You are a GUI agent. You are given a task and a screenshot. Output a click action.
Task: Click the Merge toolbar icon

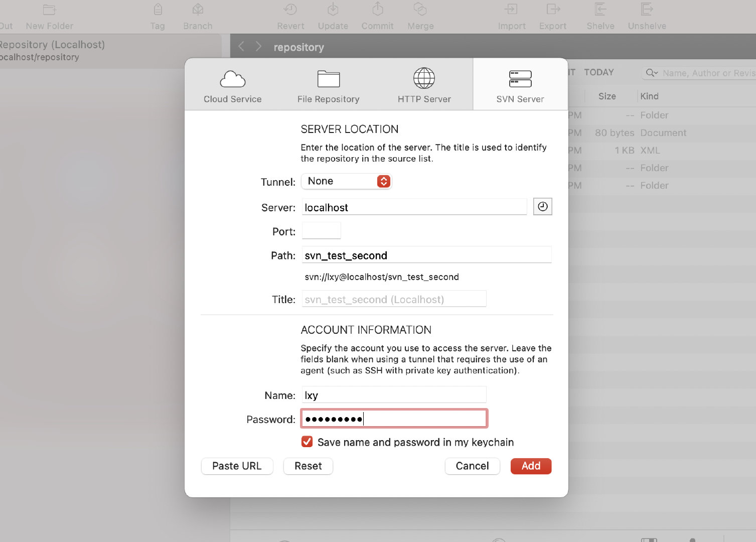(420, 10)
